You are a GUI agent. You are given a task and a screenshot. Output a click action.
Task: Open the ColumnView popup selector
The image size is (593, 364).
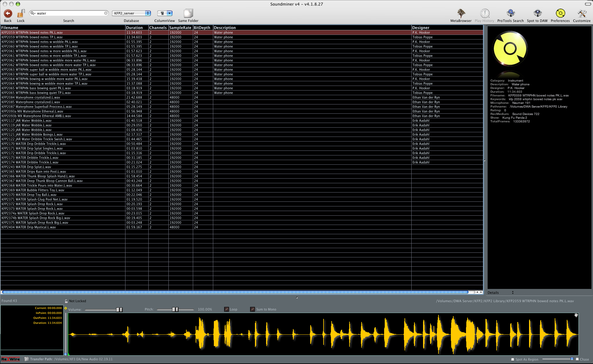[165, 13]
